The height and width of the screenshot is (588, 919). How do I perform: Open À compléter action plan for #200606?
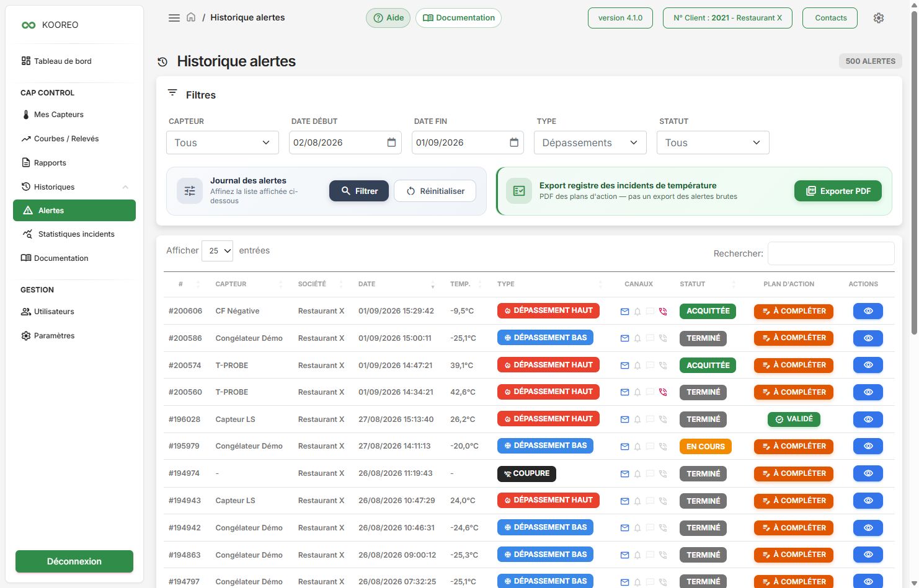(794, 311)
